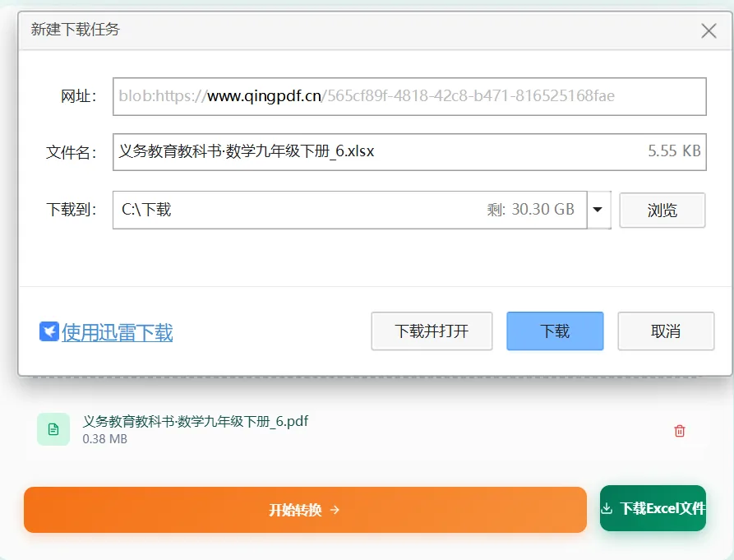Viewport: 734px width, 560px height.
Task: Focus the 网址 URL input field
Action: click(x=409, y=96)
